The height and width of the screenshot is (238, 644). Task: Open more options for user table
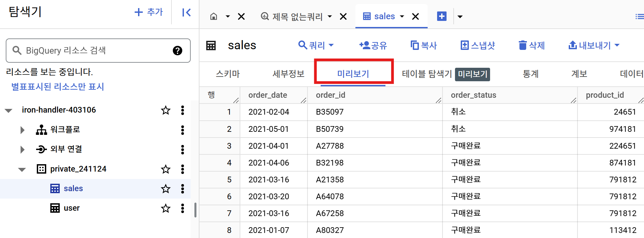point(183,208)
